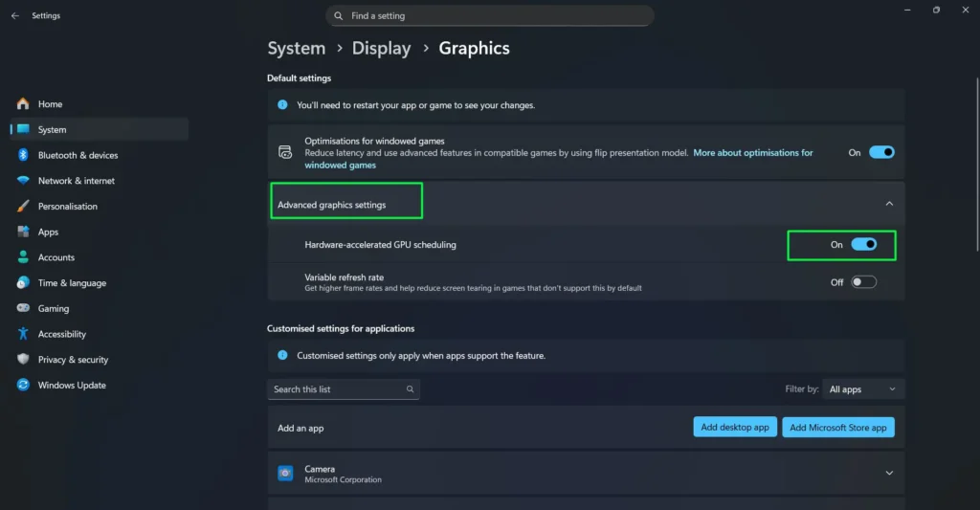Click the Windows Update arrows icon
Viewport: 980px width, 510px height.
23,385
